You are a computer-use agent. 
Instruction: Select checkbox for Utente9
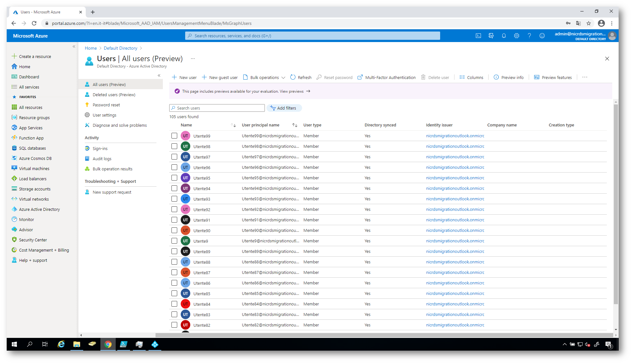pyautogui.click(x=174, y=241)
